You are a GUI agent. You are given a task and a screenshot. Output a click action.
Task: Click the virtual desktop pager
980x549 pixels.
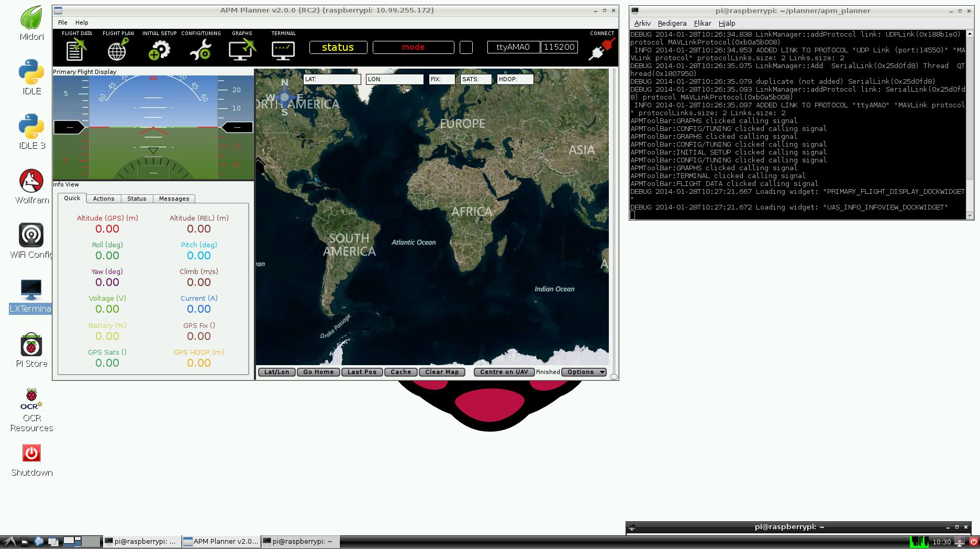tap(82, 542)
